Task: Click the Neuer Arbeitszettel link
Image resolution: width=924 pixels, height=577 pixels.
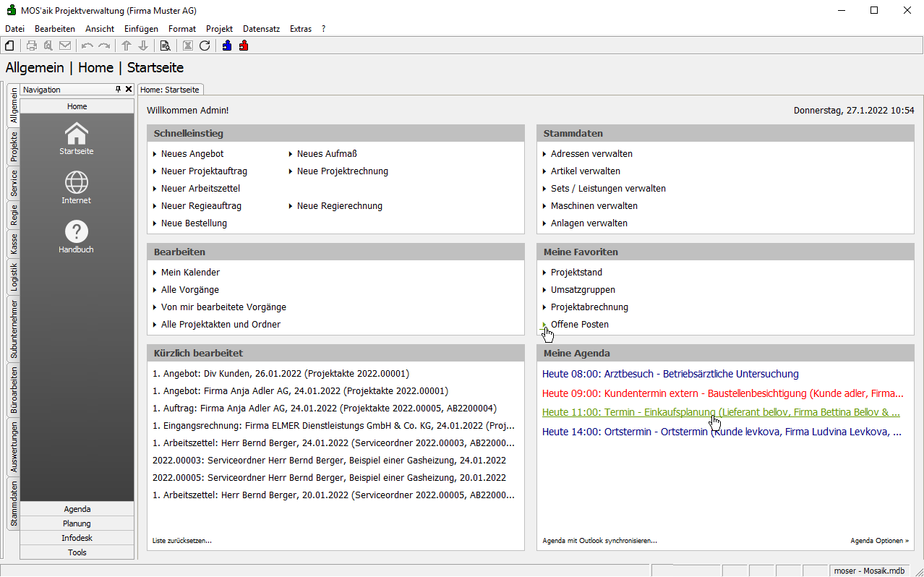Action: (200, 189)
